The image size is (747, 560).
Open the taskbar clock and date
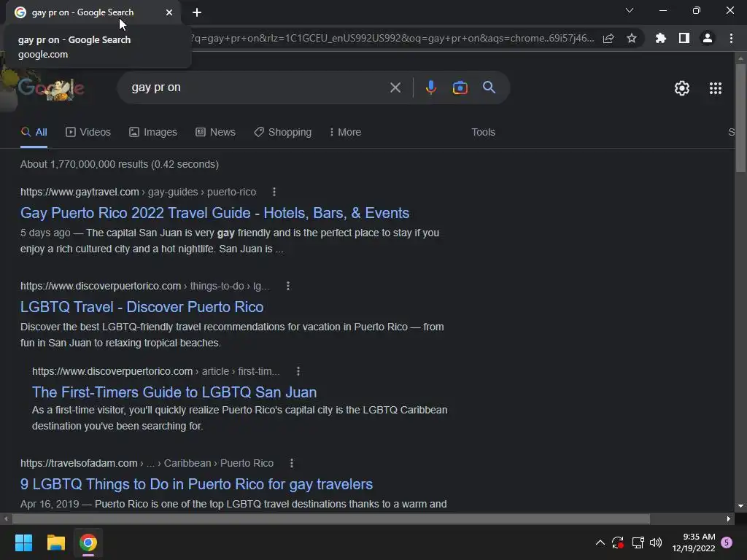point(694,542)
